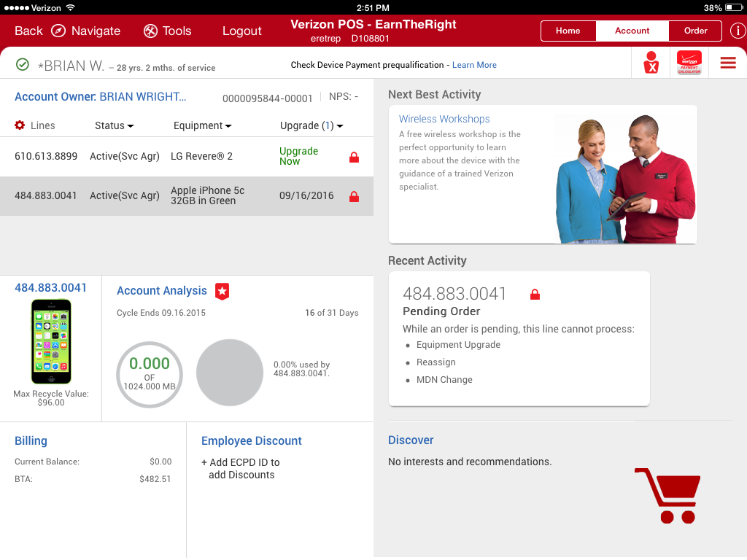Viewport: 747px width, 560px height.
Task: Expand the Status column dropdown
Action: click(115, 125)
